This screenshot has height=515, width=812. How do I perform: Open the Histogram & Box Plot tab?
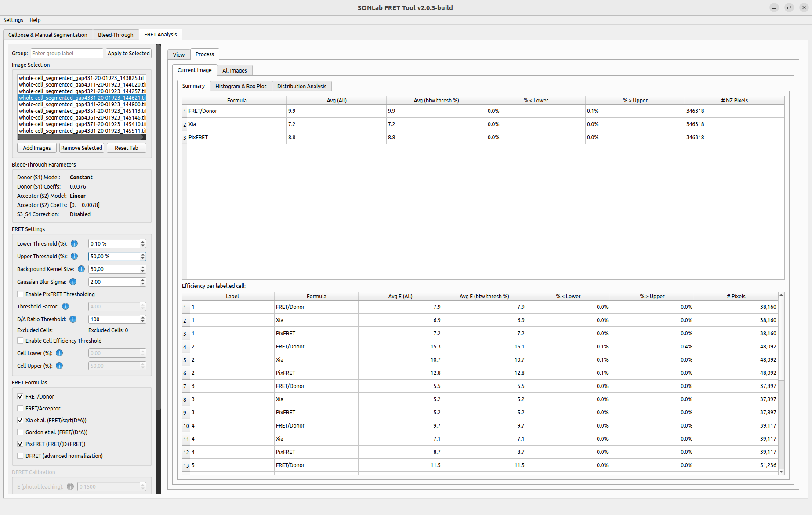pos(241,86)
